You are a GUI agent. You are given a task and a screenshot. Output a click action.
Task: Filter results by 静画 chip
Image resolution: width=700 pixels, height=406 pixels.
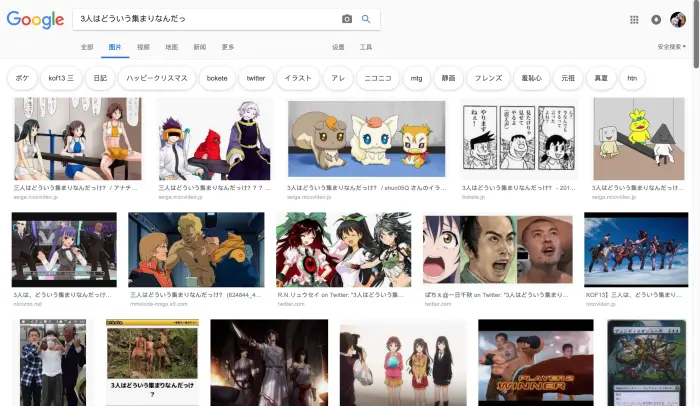click(x=448, y=78)
